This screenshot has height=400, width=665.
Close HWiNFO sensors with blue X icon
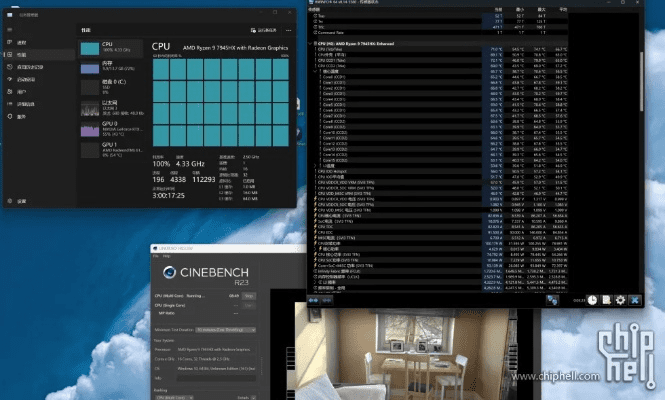[636, 299]
